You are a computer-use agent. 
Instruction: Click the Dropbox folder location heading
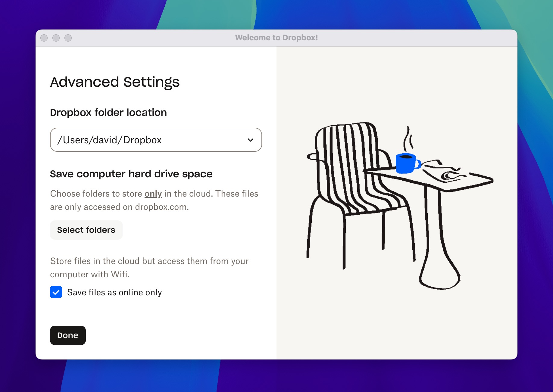tap(108, 112)
